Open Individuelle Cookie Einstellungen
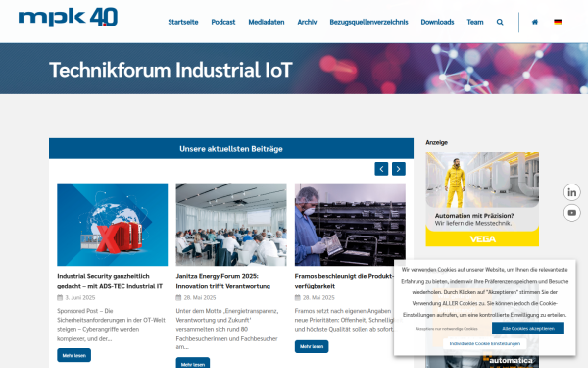588x368 pixels. pyautogui.click(x=484, y=343)
